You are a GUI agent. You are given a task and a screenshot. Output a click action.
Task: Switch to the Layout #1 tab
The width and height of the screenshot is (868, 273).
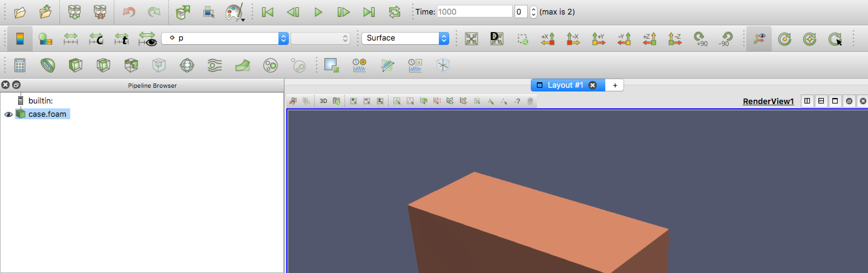tap(565, 85)
